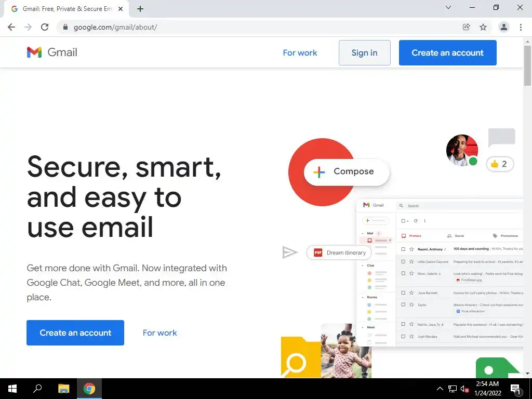Open Windows search magnifier in taskbar
This screenshot has height=399, width=532.
point(37,389)
